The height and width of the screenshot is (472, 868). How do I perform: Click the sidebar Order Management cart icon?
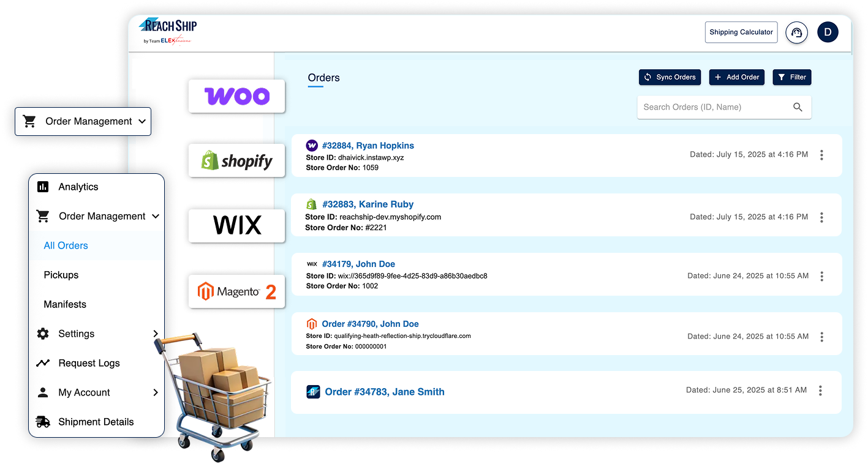pos(43,216)
